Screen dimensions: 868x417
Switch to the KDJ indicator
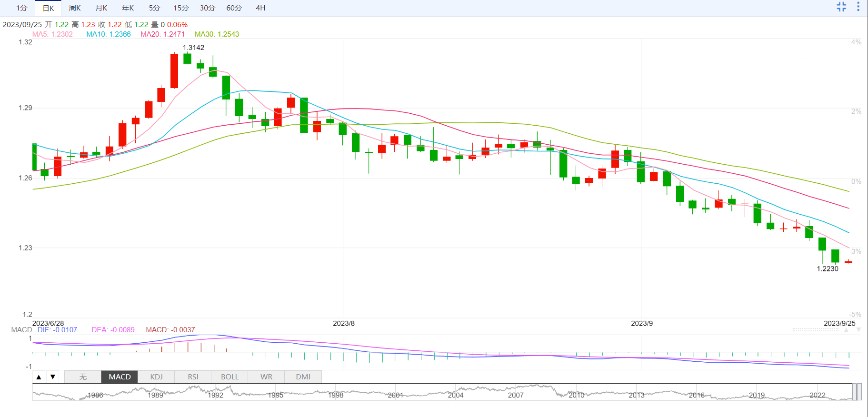click(156, 377)
